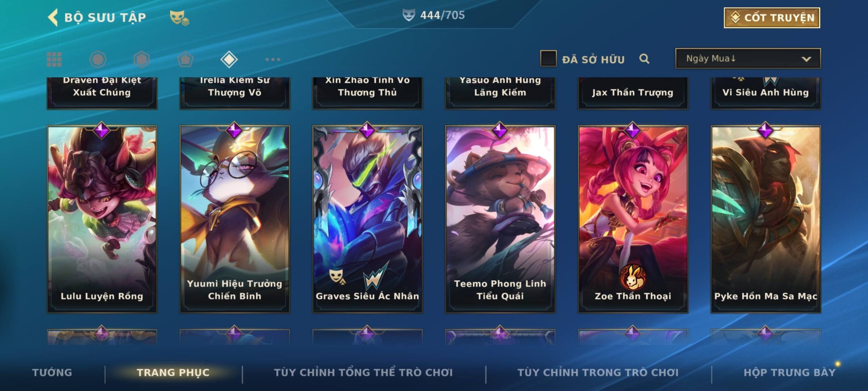Open more filters with three-dot icon
Screen dimensions: 868x391
(x=273, y=59)
